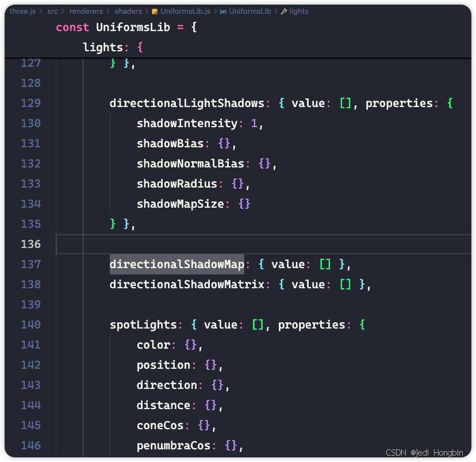The width and height of the screenshot is (476, 462).
Task: Click 'properties' keyword on line 140
Action: 312,324
